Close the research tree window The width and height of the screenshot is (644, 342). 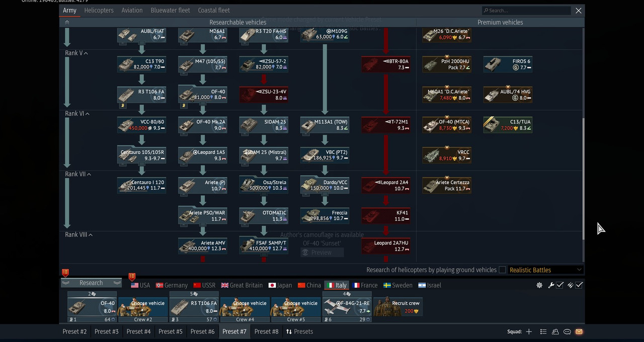(579, 10)
